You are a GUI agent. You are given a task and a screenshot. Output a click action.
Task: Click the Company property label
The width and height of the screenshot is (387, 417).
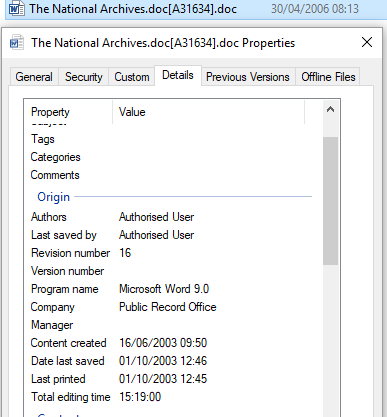[52, 307]
